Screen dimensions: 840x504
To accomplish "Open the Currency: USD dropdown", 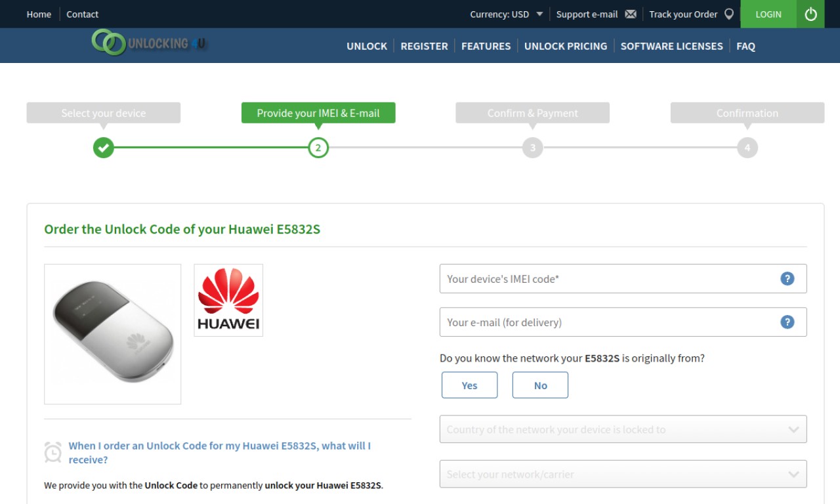I will point(506,14).
